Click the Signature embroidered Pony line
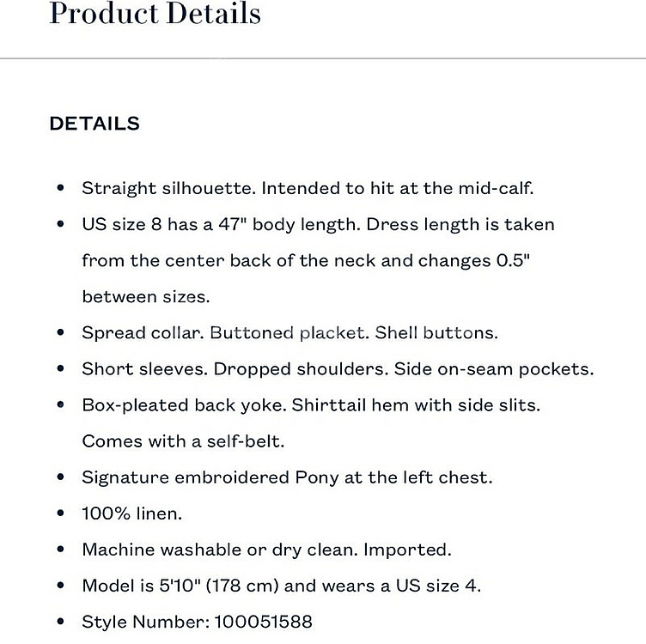The height and width of the screenshot is (644, 646). click(x=287, y=477)
